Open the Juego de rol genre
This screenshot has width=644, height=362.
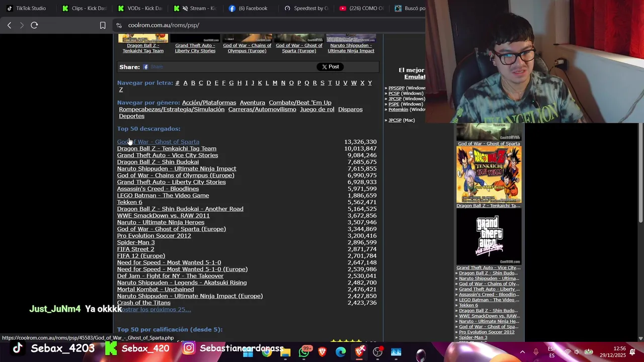[317, 109]
